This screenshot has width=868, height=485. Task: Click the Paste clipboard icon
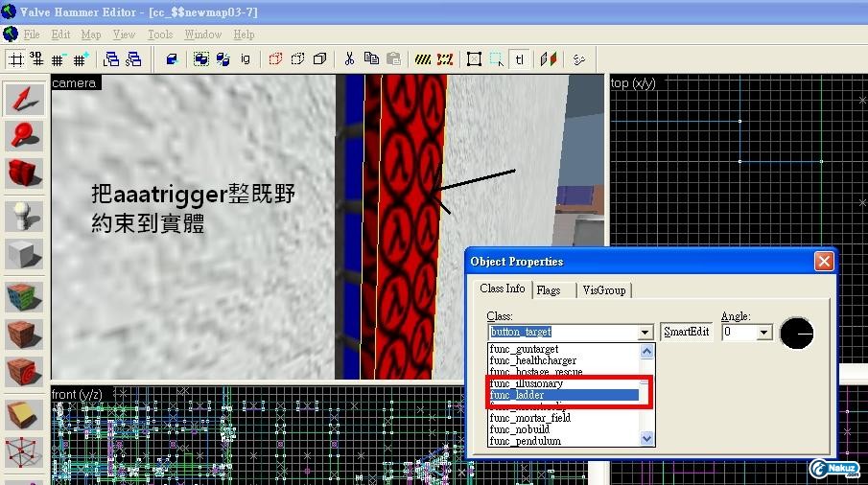click(x=393, y=59)
